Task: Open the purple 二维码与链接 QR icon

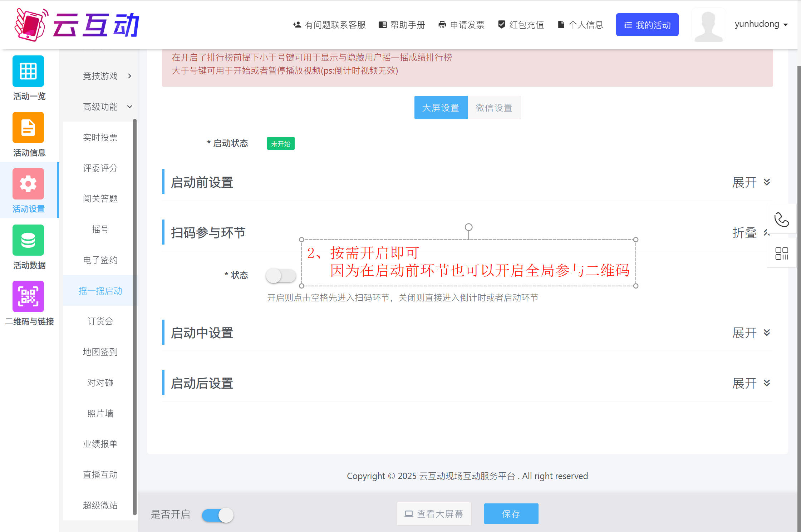Action: click(x=28, y=296)
